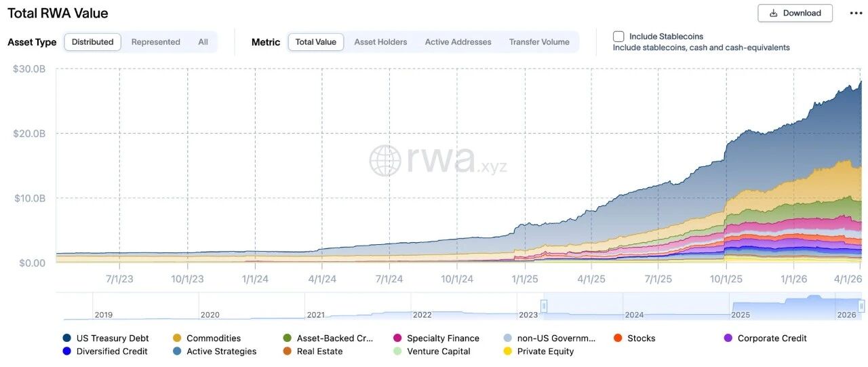Click the rwa.xyz globe watermark logo
The width and height of the screenshot is (868, 367).
tap(385, 161)
